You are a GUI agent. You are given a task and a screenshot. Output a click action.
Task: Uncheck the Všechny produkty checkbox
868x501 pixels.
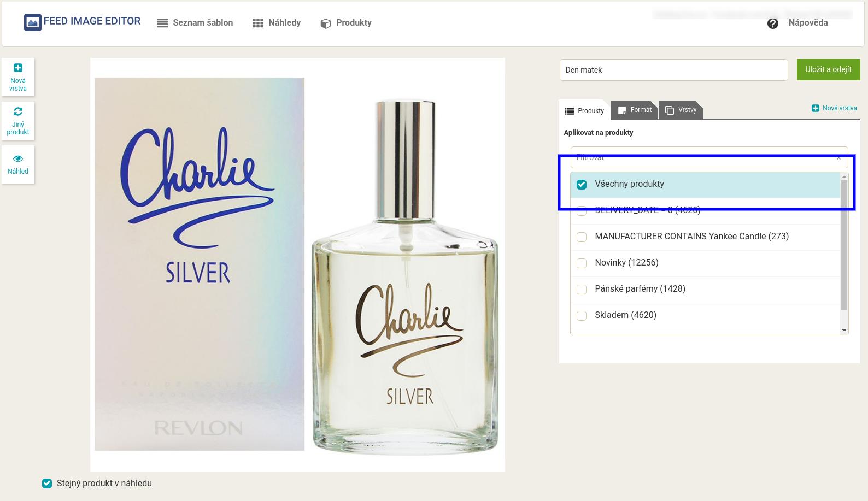pyautogui.click(x=582, y=185)
